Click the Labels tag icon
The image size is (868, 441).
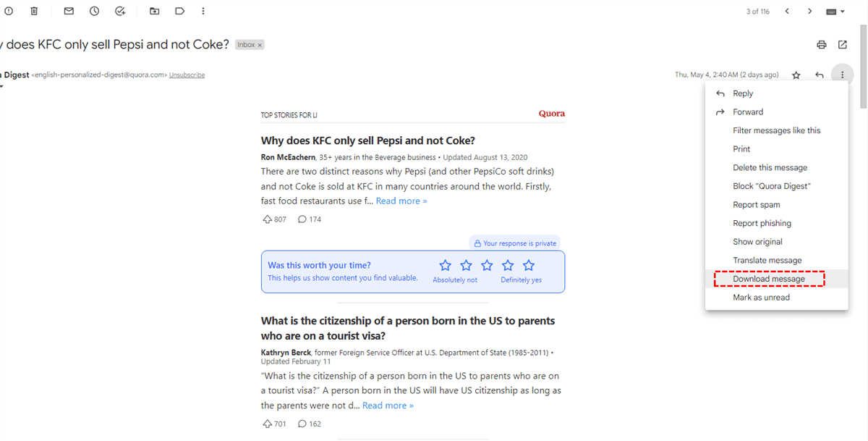tap(179, 11)
